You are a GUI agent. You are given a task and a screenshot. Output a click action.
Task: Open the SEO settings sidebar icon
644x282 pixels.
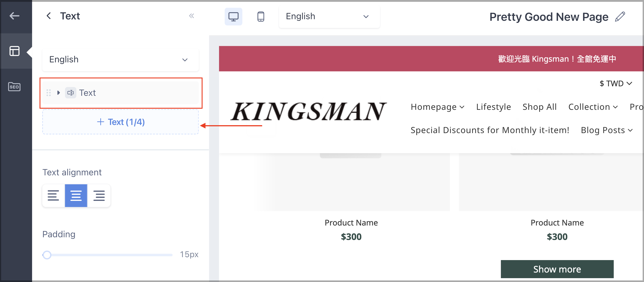pyautogui.click(x=14, y=87)
